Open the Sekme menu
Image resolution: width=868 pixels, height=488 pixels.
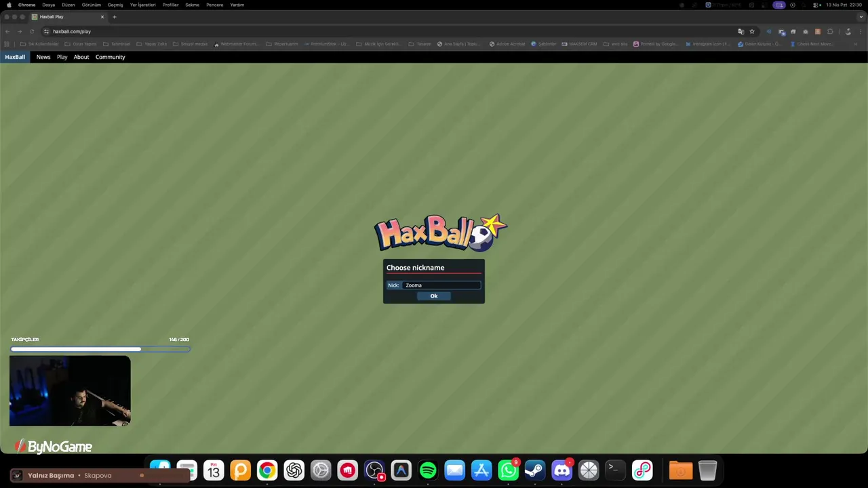tap(193, 5)
